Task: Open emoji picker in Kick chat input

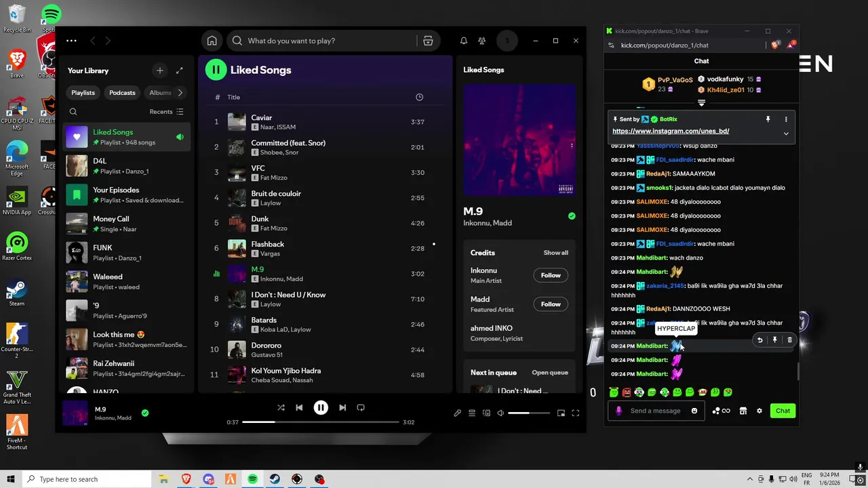Action: [x=694, y=411]
